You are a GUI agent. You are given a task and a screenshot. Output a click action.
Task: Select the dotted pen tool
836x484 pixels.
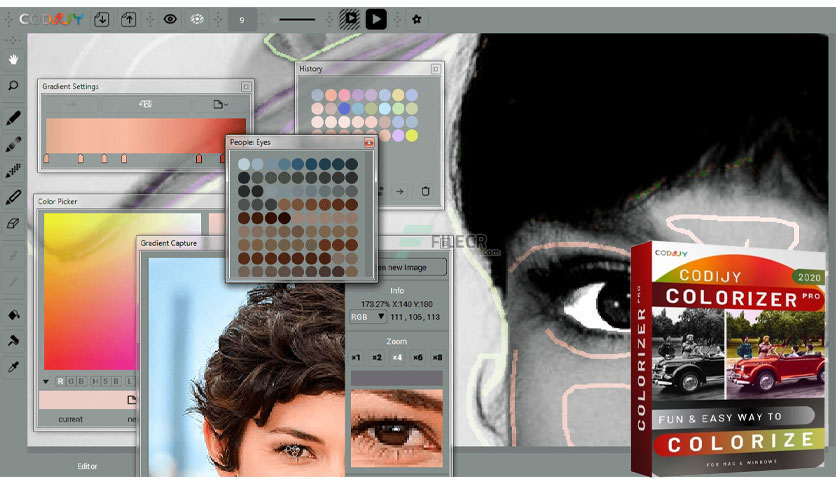[13, 170]
